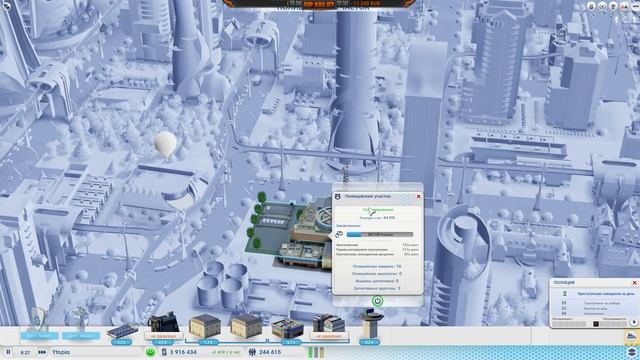Click the fast-forward speed arrows
The image size is (640, 360).
[x=42, y=352]
